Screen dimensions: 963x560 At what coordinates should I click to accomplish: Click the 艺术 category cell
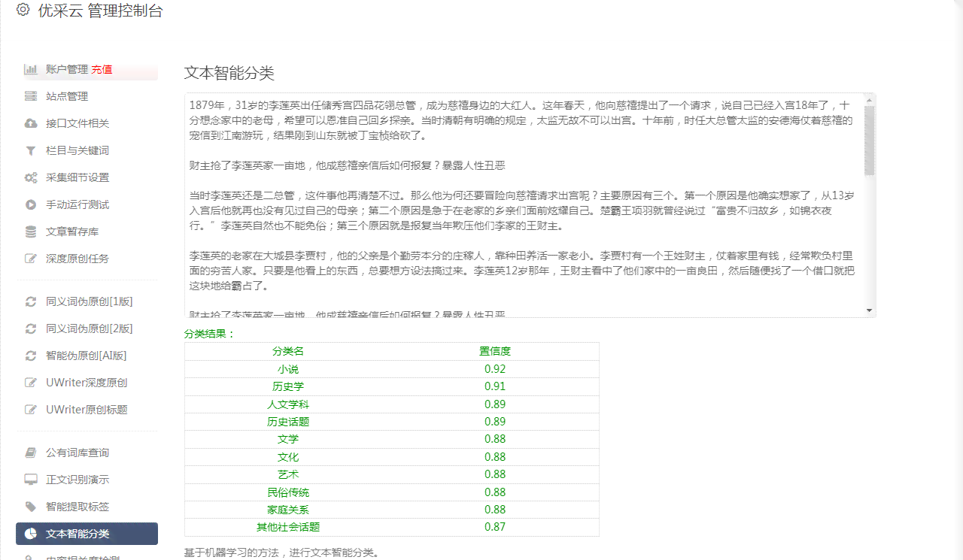[288, 474]
